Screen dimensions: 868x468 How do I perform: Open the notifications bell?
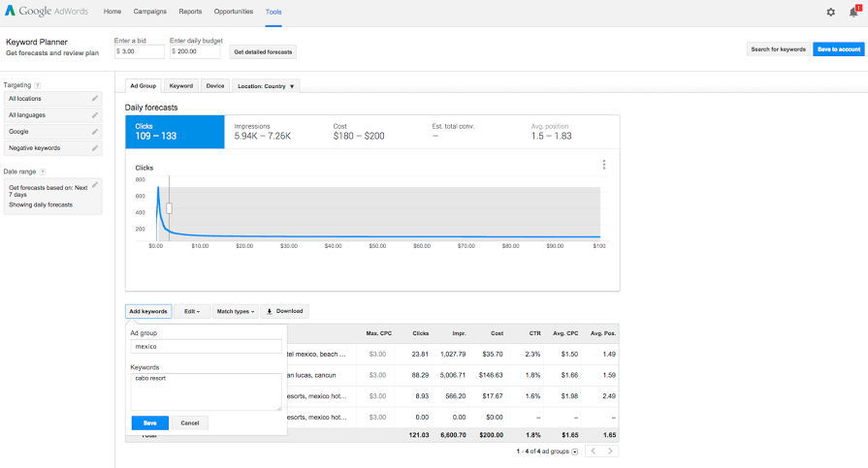(x=853, y=12)
